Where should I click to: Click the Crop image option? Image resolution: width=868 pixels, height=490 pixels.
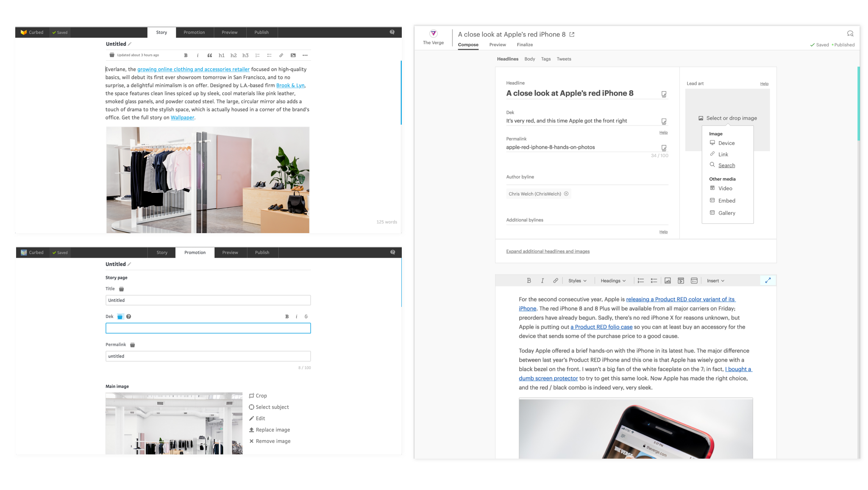pyautogui.click(x=258, y=395)
